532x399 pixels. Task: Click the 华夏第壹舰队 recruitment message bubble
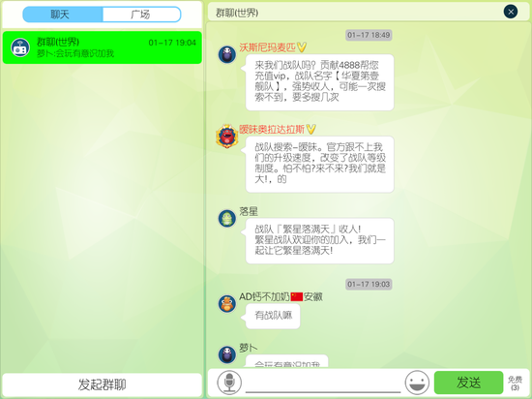(x=317, y=82)
